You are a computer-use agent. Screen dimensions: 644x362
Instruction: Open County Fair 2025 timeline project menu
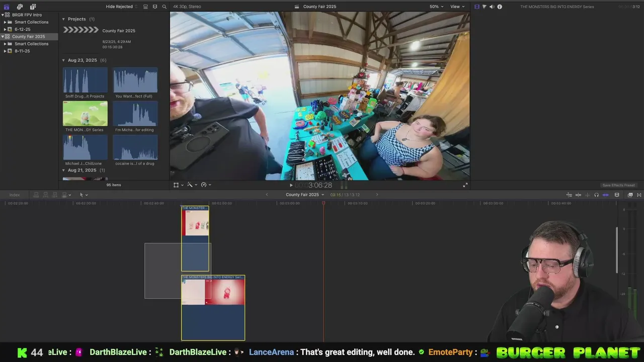[305, 195]
